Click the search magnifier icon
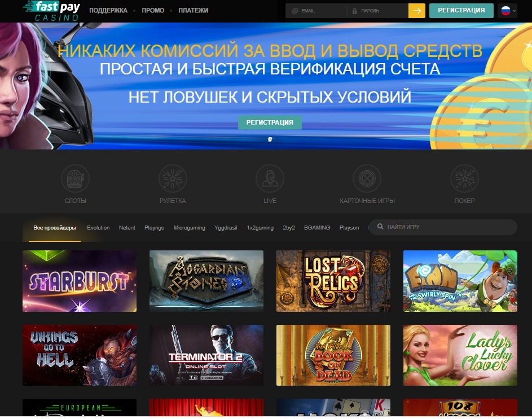532x419 pixels. click(x=380, y=227)
